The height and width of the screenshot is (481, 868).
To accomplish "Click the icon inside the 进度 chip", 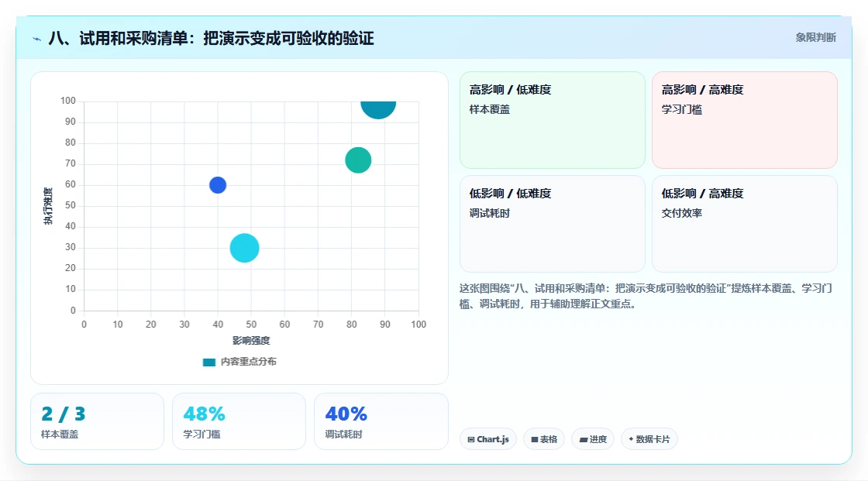I will (x=584, y=439).
